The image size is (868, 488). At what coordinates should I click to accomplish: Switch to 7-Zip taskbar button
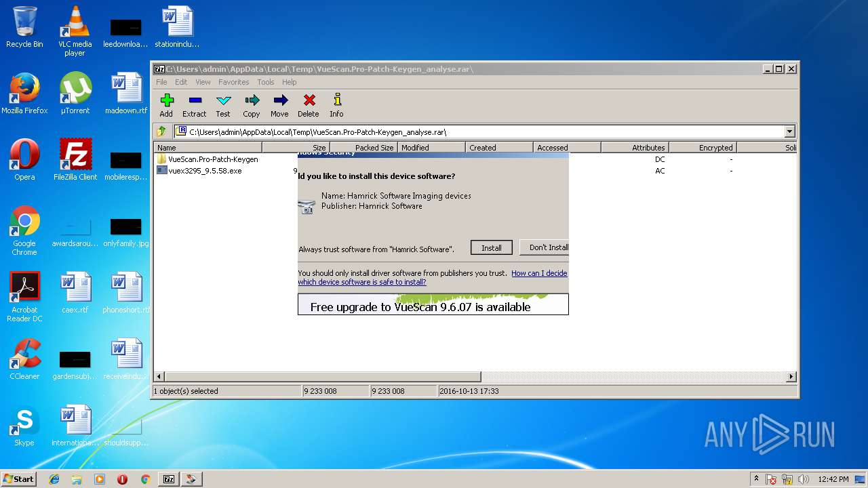point(169,479)
